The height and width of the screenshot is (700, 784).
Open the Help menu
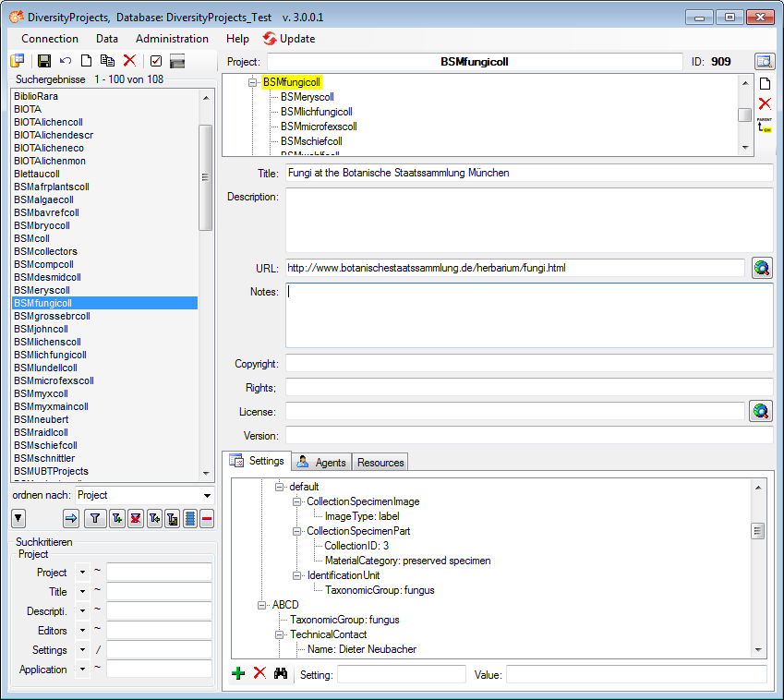pyautogui.click(x=237, y=39)
